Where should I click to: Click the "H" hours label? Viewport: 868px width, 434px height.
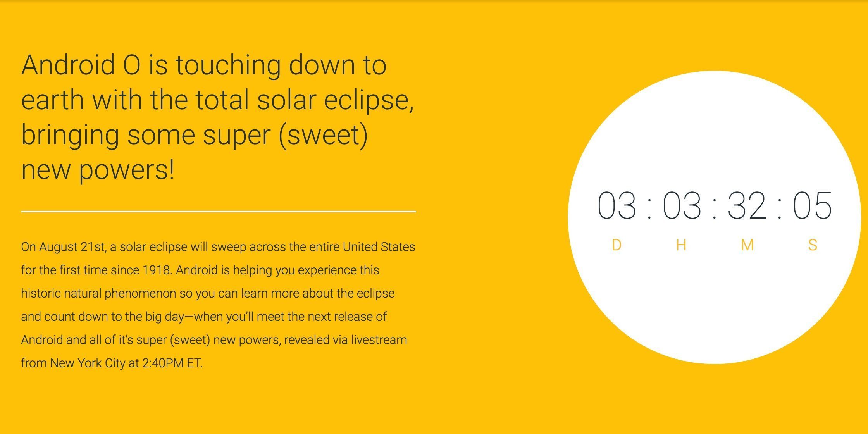[x=681, y=245]
